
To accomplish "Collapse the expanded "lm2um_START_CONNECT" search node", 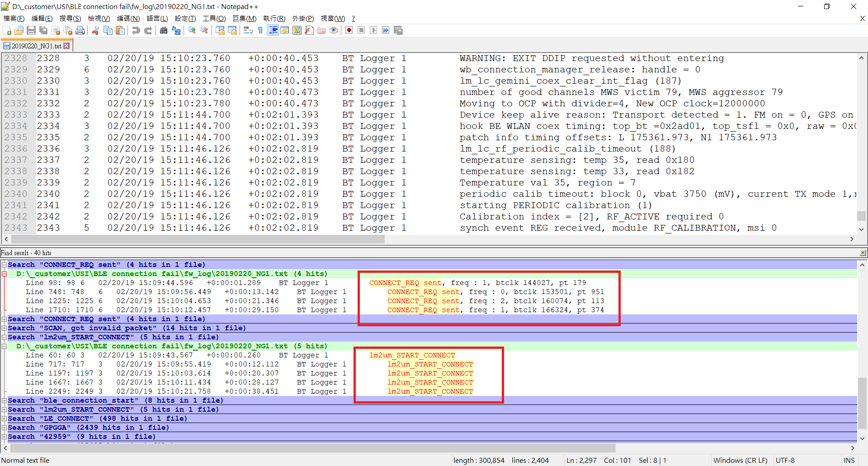I will [4, 337].
